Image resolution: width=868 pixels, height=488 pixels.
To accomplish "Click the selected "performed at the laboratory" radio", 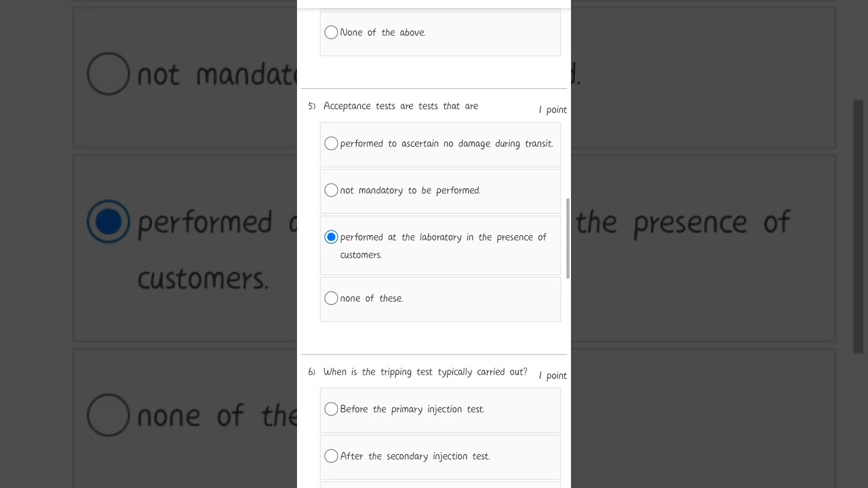I will point(331,237).
